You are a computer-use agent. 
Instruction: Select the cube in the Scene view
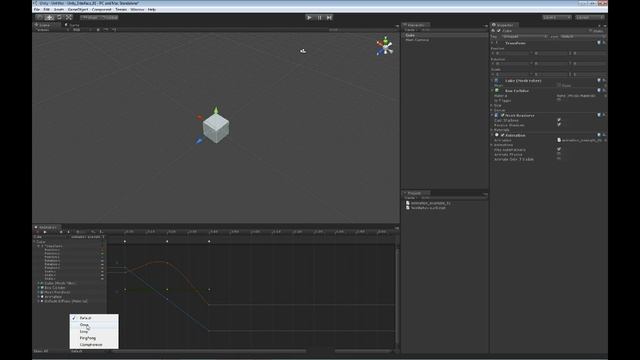(x=216, y=128)
